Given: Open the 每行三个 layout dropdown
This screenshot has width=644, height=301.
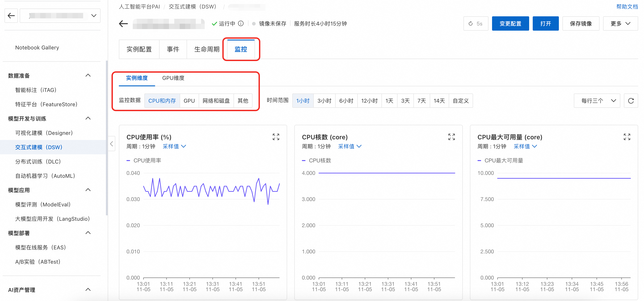Looking at the screenshot, I should (x=597, y=101).
